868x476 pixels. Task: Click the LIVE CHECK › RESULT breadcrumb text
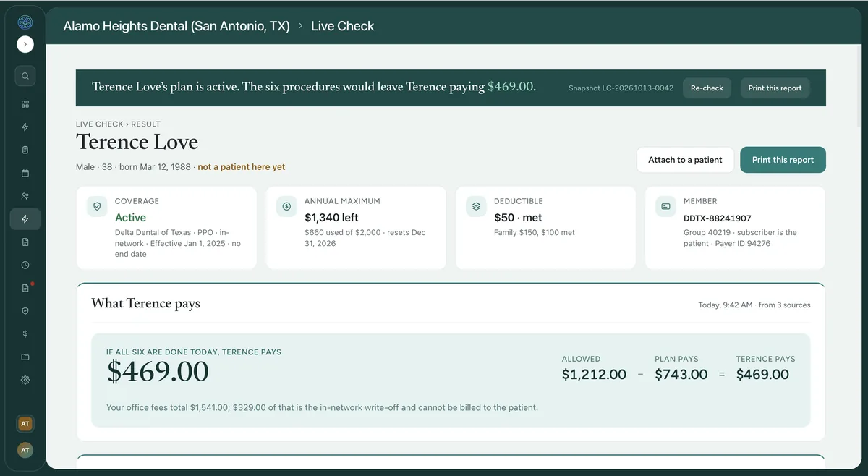point(118,124)
